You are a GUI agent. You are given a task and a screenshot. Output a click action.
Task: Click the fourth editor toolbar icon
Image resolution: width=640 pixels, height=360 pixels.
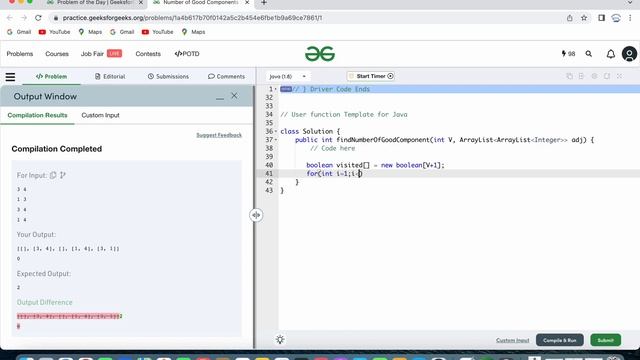[607, 76]
